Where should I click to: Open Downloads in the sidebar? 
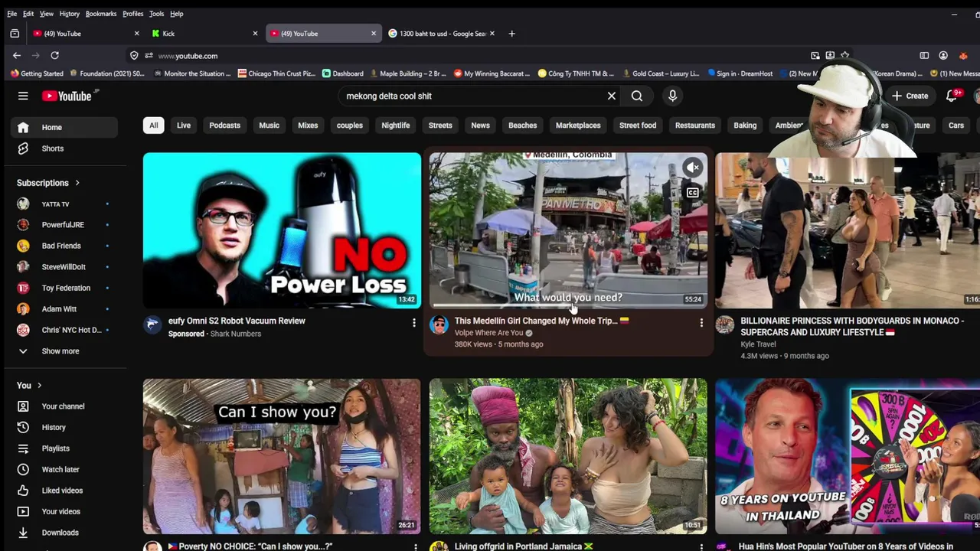click(x=64, y=533)
